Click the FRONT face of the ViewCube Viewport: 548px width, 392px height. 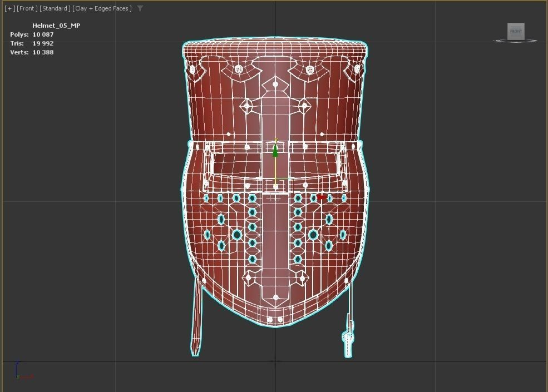(x=516, y=32)
